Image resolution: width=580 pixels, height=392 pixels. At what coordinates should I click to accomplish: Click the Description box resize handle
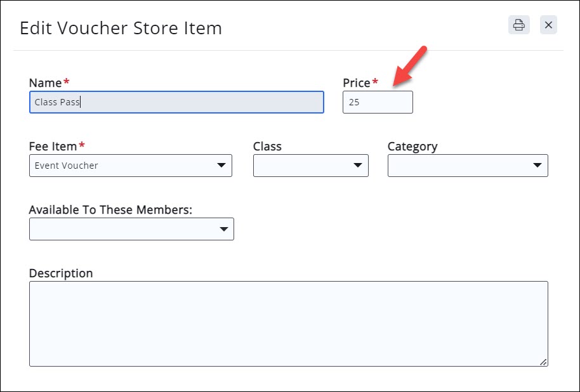coord(543,362)
